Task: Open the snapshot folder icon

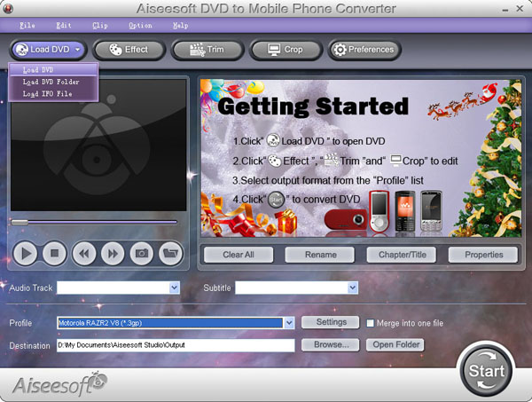Action: [x=170, y=253]
